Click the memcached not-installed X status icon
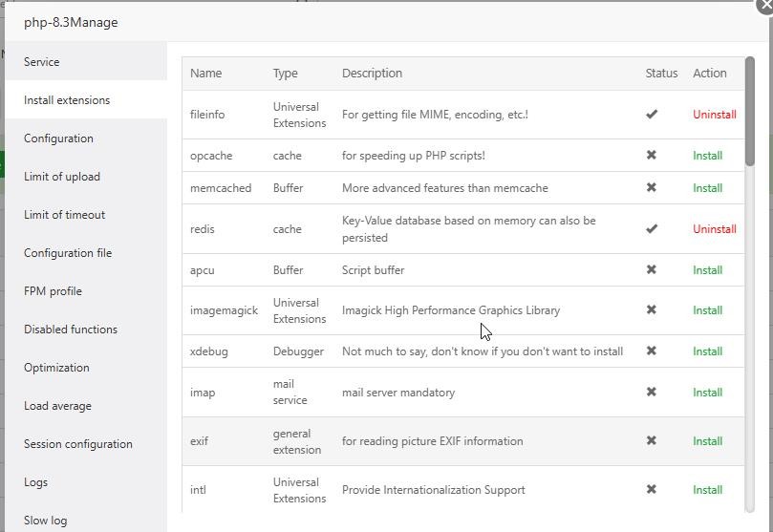773x532 pixels. [x=652, y=188]
